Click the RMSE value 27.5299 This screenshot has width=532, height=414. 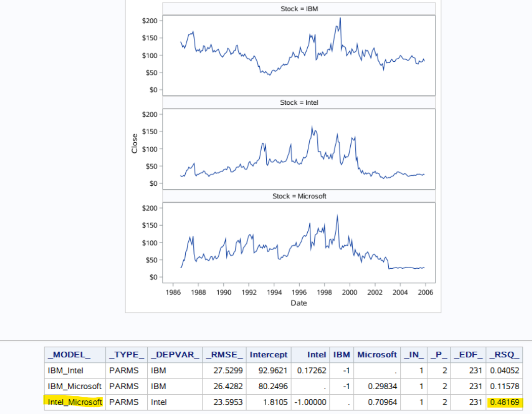click(x=231, y=370)
